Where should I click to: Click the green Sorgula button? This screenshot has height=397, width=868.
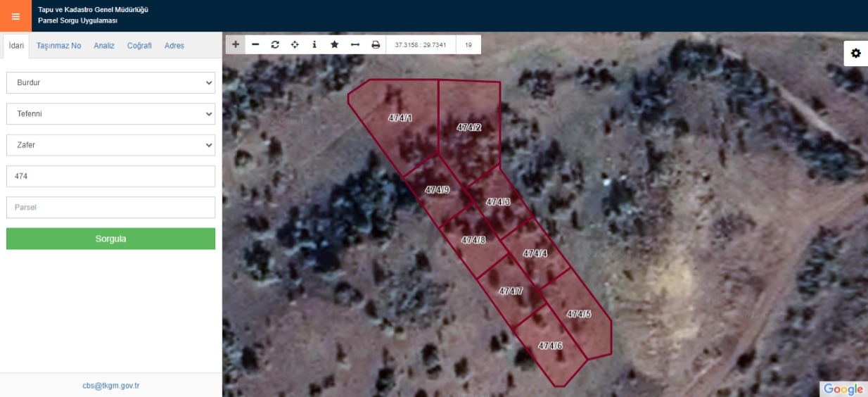click(110, 239)
